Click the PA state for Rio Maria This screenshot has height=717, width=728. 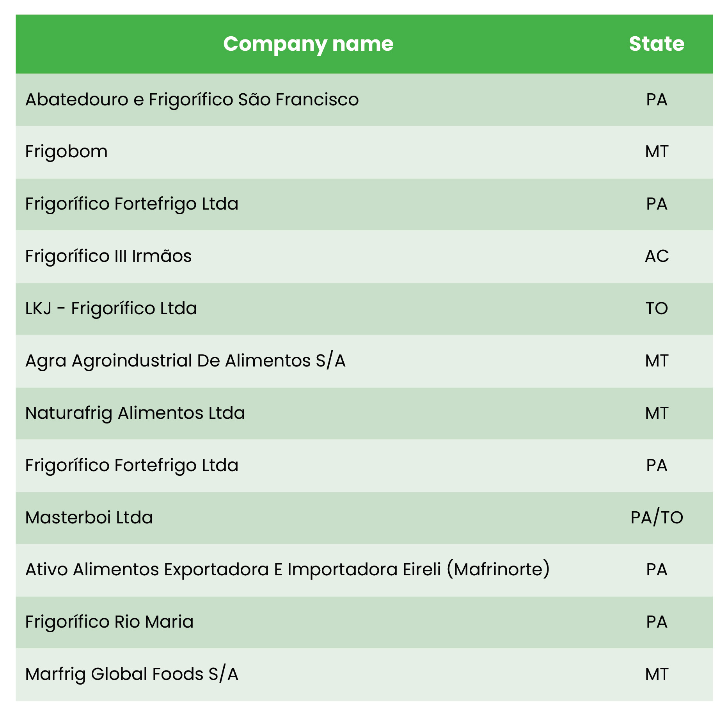coord(657,622)
